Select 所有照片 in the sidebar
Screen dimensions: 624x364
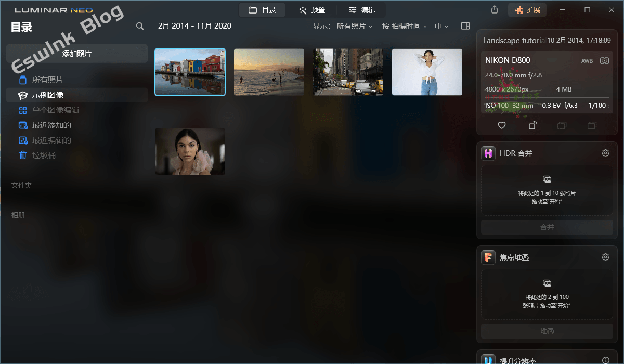(x=47, y=80)
